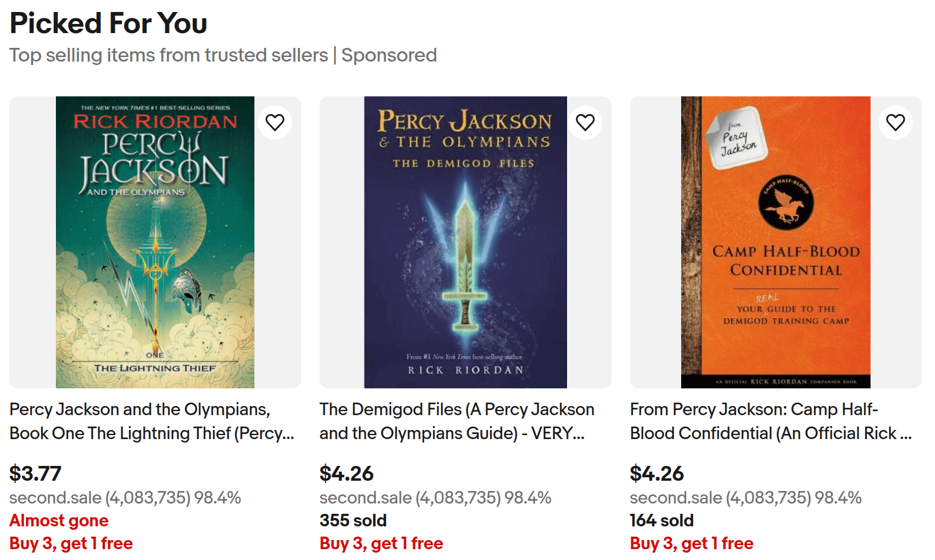Click The Demigod Files cover thumbnail
This screenshot has height=560, width=935.
(x=465, y=242)
